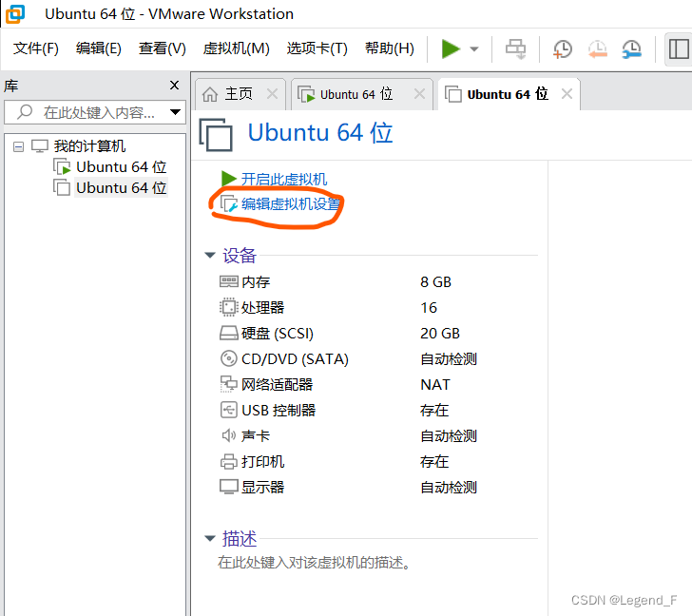Open the 编辑(E) menu
The height and width of the screenshot is (616, 692).
click(99, 48)
